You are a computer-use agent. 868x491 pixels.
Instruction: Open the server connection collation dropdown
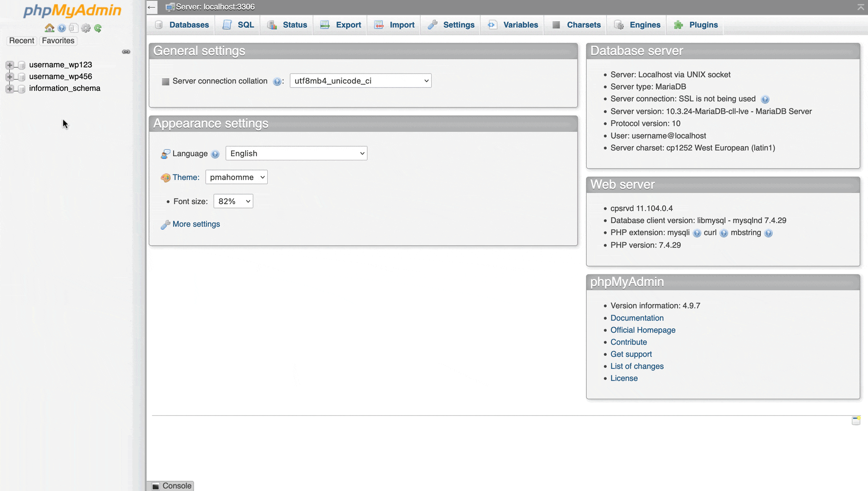pos(360,80)
